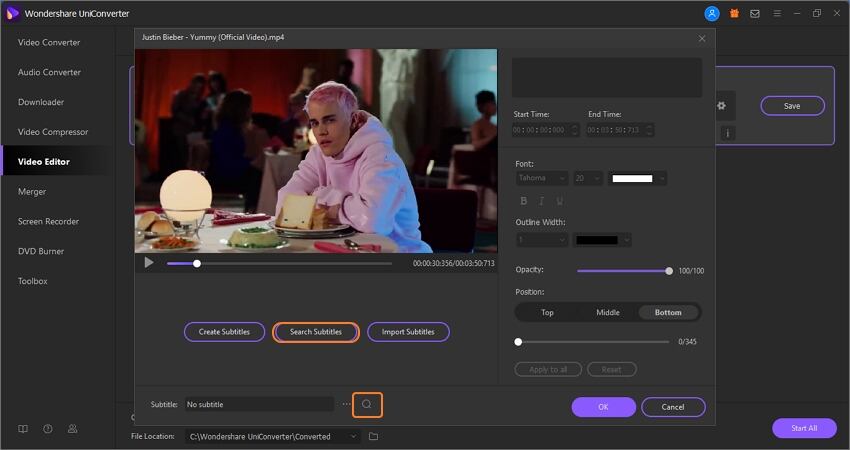Expand the white font color dropdown
Image resolution: width=850 pixels, height=450 pixels.
pyautogui.click(x=662, y=178)
